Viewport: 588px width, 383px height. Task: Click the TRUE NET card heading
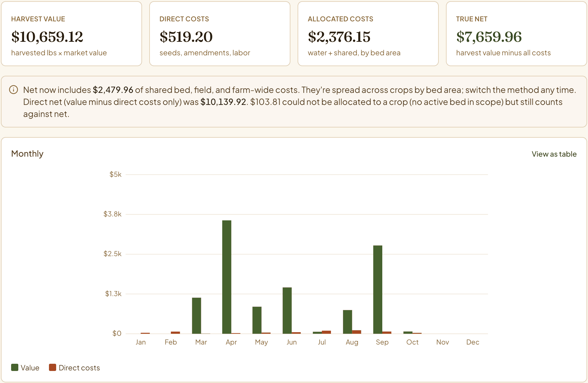click(471, 19)
